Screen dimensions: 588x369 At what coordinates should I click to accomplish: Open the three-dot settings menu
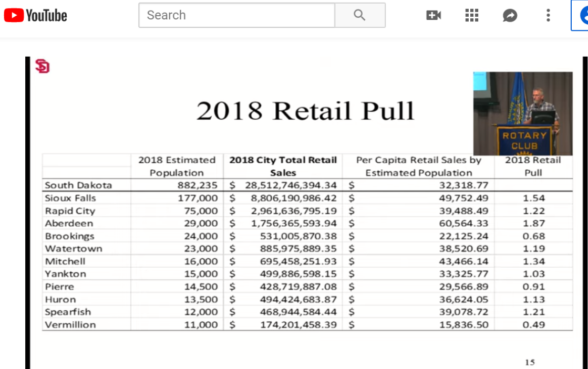click(x=548, y=16)
